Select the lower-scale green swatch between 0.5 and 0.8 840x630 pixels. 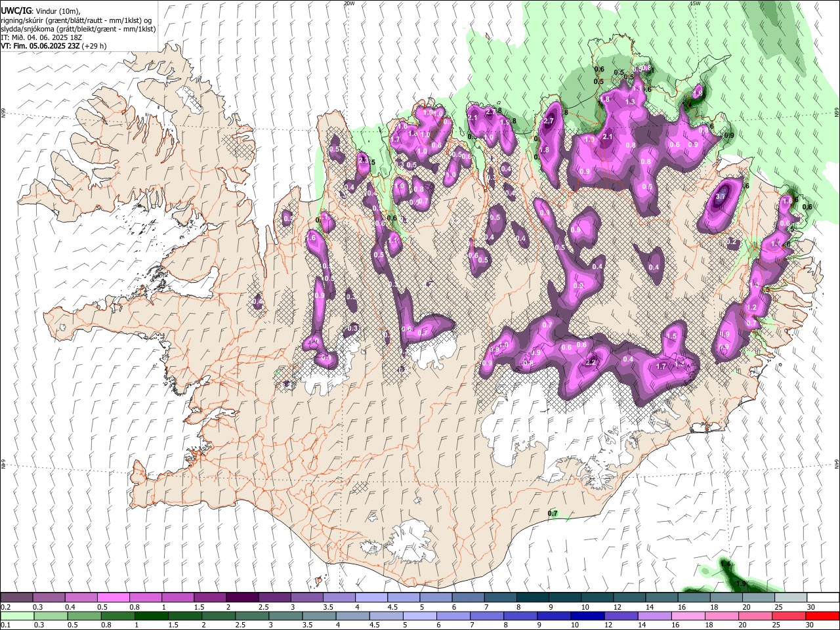pos(84,616)
